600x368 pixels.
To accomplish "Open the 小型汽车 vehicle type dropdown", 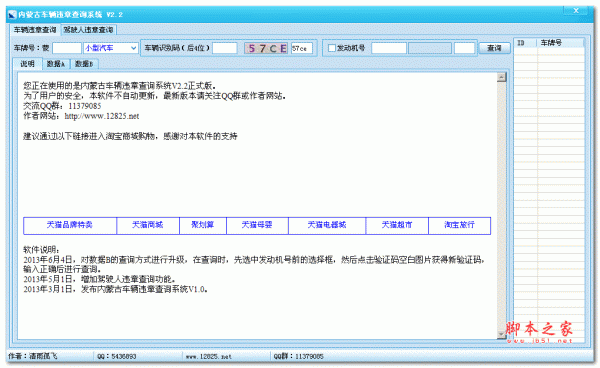I will (111, 48).
